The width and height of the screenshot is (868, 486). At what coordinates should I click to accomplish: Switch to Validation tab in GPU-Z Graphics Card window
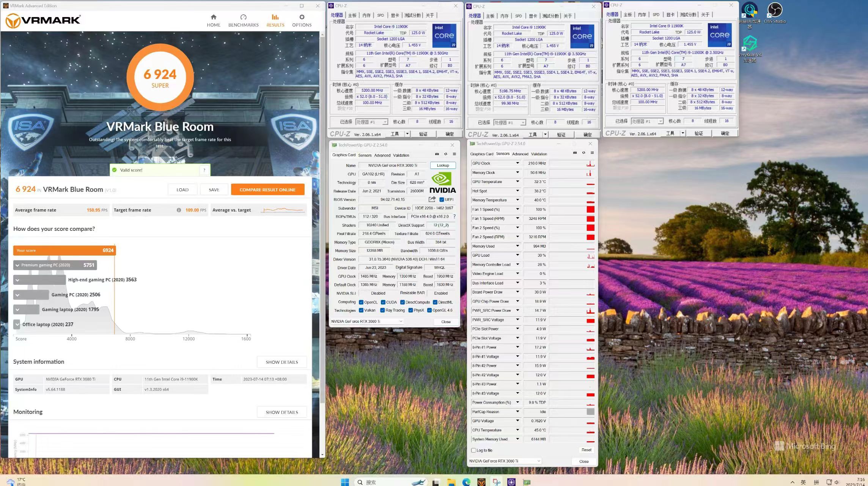point(401,155)
